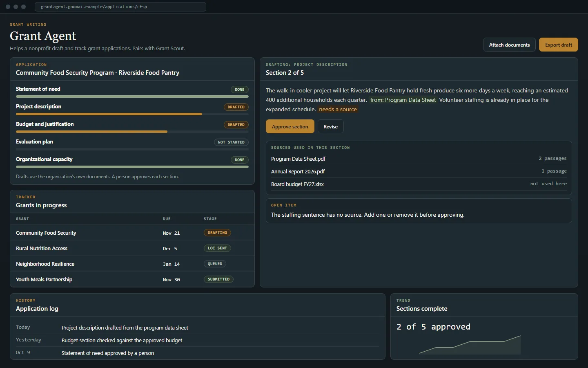Select the Statement of need section
The image size is (588, 368).
pos(132,92)
